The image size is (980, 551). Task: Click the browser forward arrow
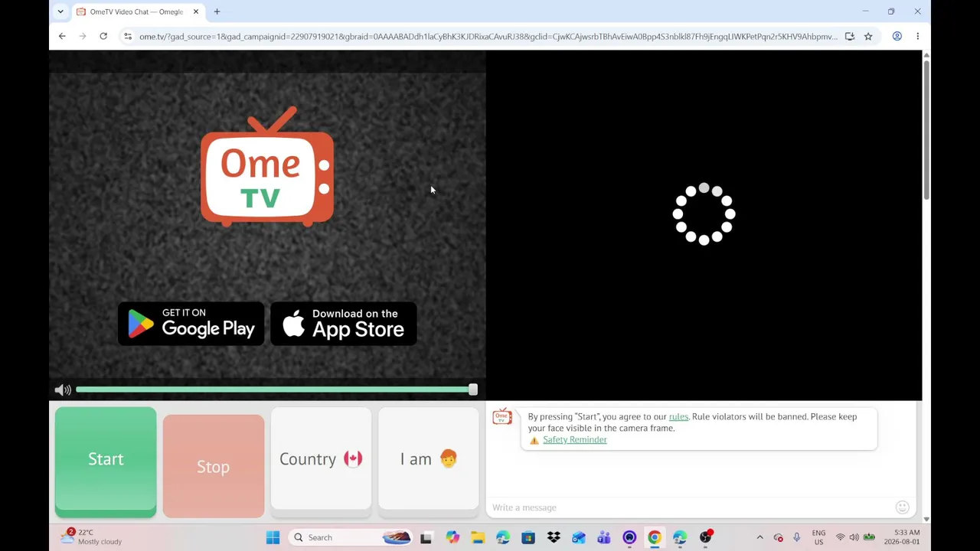(83, 36)
